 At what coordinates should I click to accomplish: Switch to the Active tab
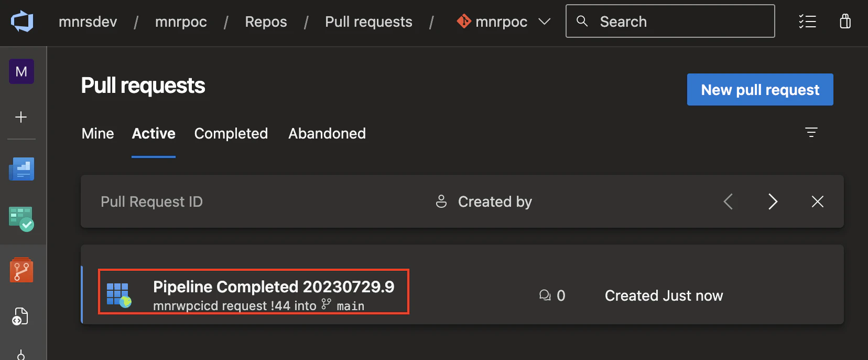click(x=154, y=134)
